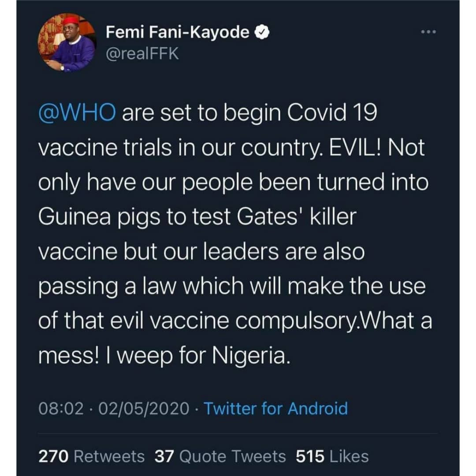Click the Twitter for Android source link

pos(275,408)
